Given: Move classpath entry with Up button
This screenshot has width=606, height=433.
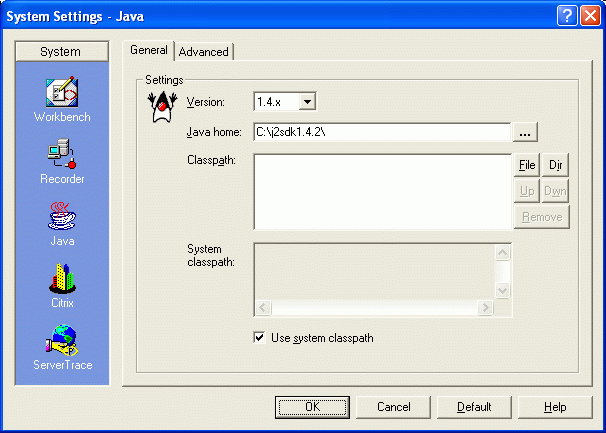Looking at the screenshot, I should point(527,191).
